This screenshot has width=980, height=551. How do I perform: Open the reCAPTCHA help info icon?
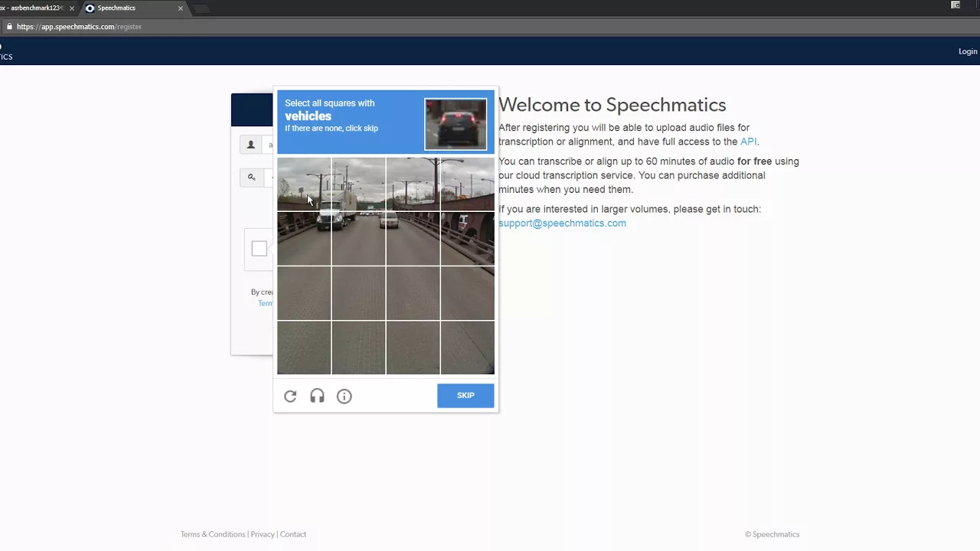(344, 396)
